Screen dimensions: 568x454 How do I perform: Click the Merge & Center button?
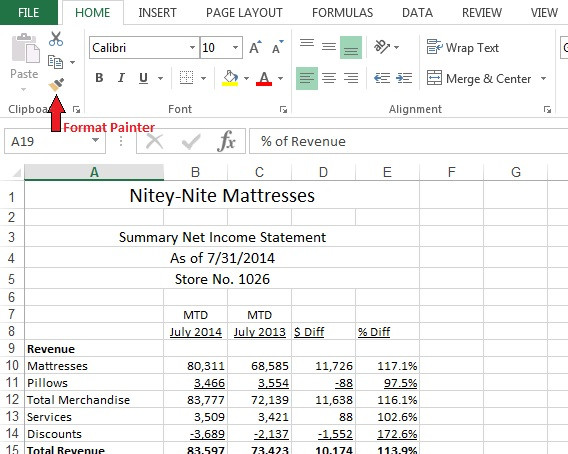tap(479, 78)
